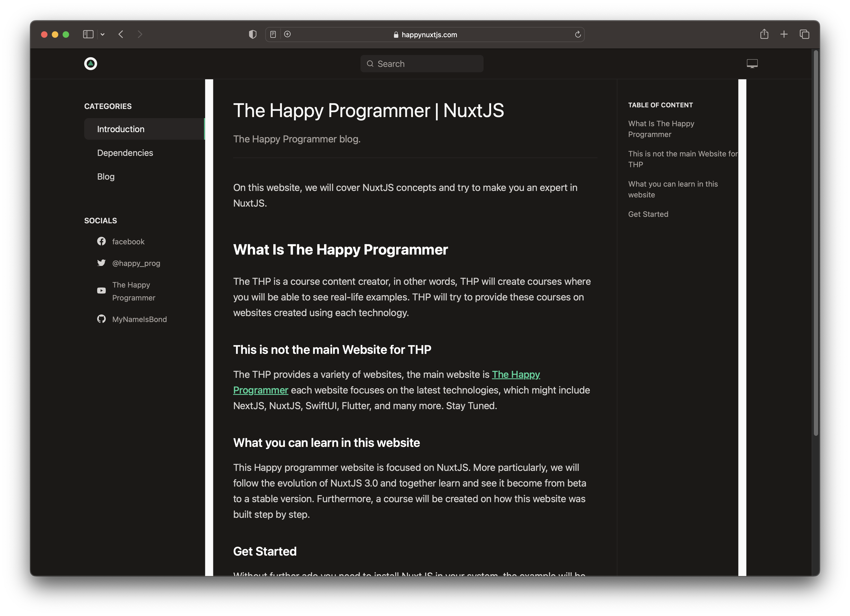This screenshot has width=850, height=616.
Task: Click the Safari sidebar toggle icon
Action: (x=88, y=35)
